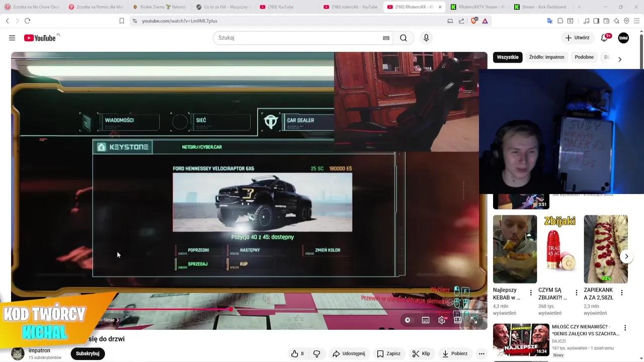644x362 pixels.
Task: Open on-screen keyboard icon in search box
Action: [386, 38]
